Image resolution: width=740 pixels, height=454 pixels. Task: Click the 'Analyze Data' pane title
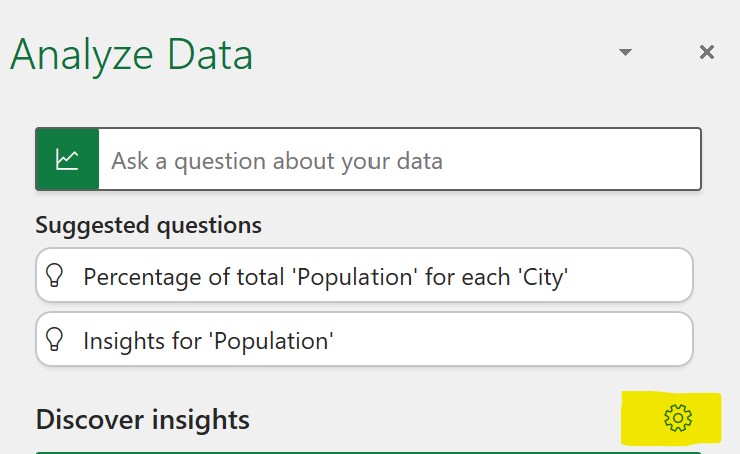pos(131,54)
